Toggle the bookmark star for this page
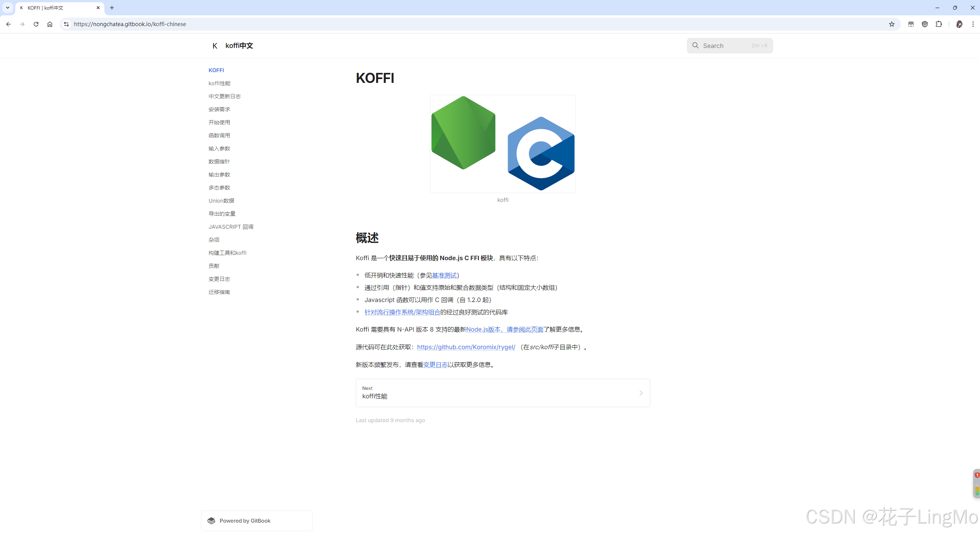The height and width of the screenshot is (533, 980). click(x=892, y=24)
